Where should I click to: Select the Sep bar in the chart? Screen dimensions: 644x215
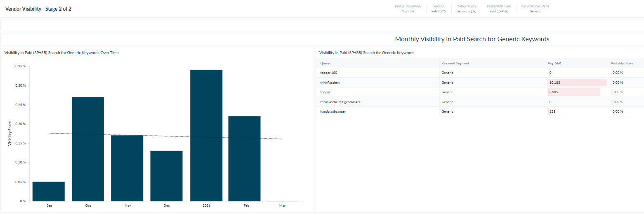(x=49, y=191)
